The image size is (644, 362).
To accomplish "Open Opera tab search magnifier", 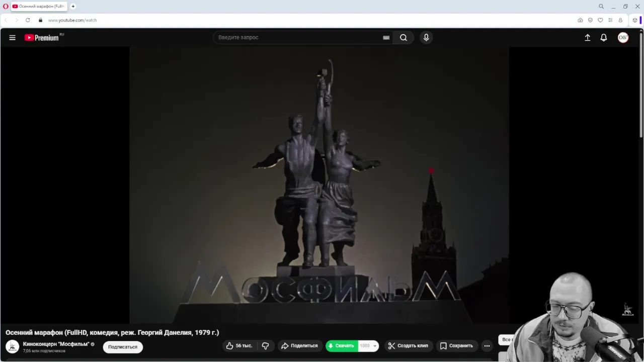I will 601,7.
